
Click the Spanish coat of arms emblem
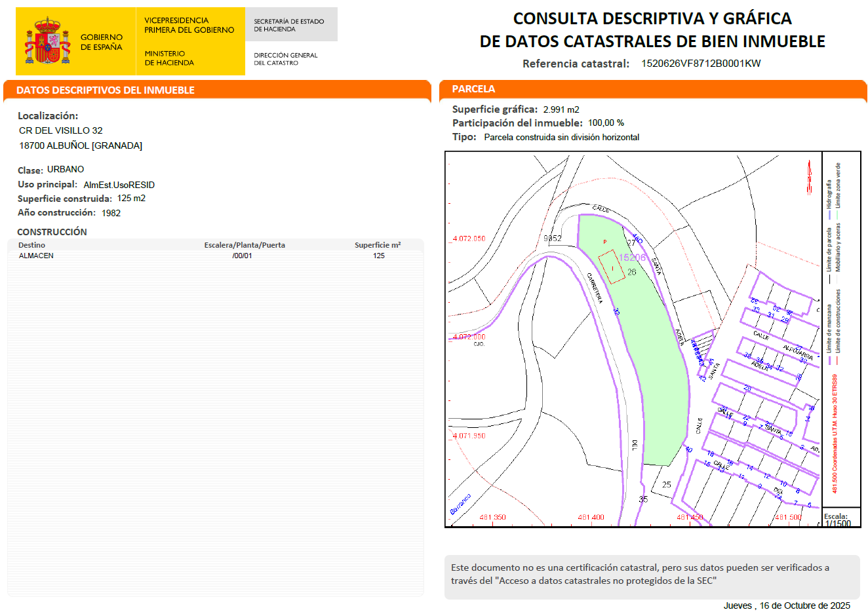click(49, 41)
